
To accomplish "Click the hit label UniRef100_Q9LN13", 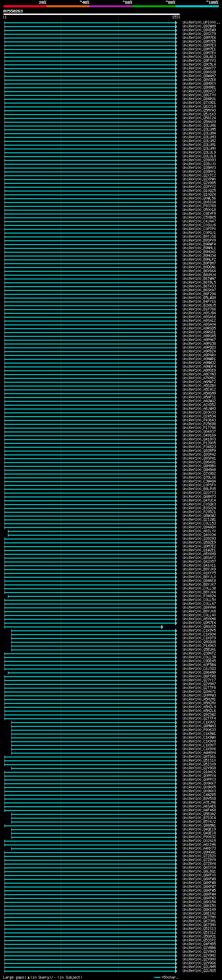I will click(199, 57).
